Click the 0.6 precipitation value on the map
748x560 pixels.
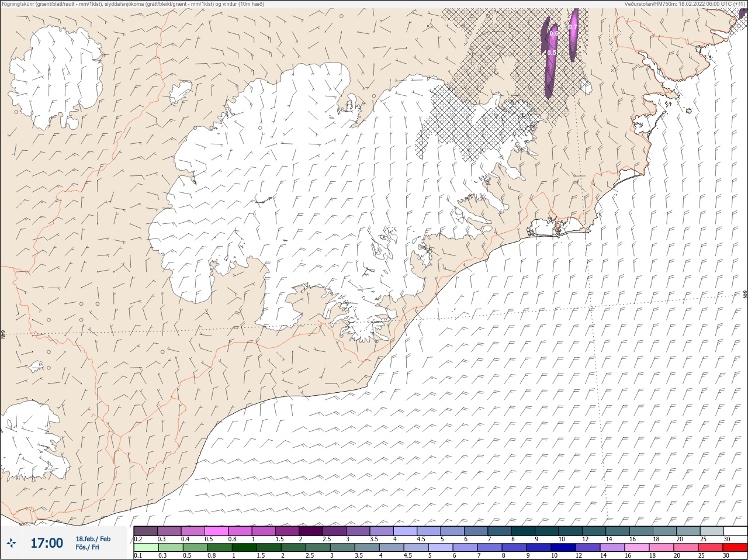pyautogui.click(x=554, y=33)
